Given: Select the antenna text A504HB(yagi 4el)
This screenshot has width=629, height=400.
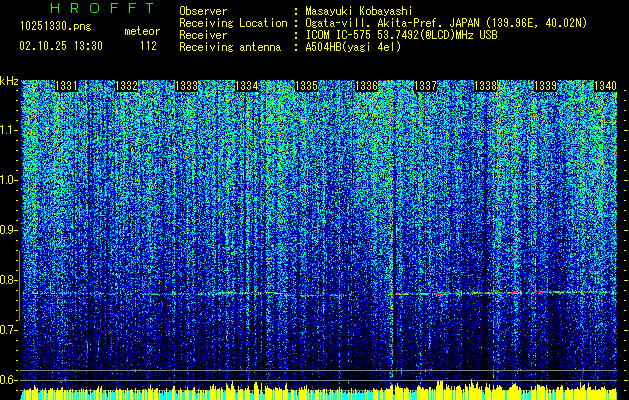Looking at the screenshot, I should [353, 47].
